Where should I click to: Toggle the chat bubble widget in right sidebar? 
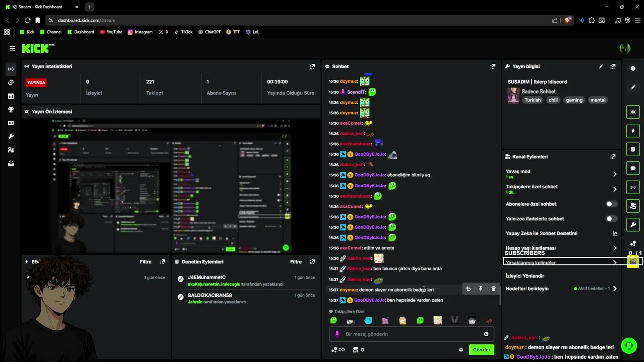633,168
